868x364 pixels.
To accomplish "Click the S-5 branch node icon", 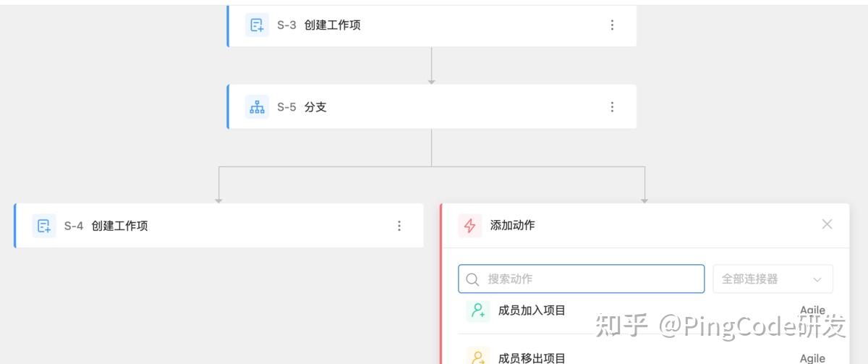I will click(x=257, y=107).
